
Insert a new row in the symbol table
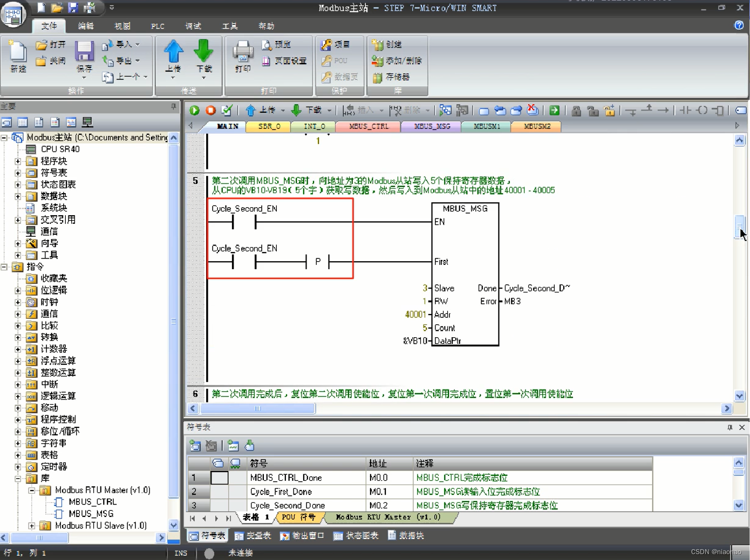[195, 446]
